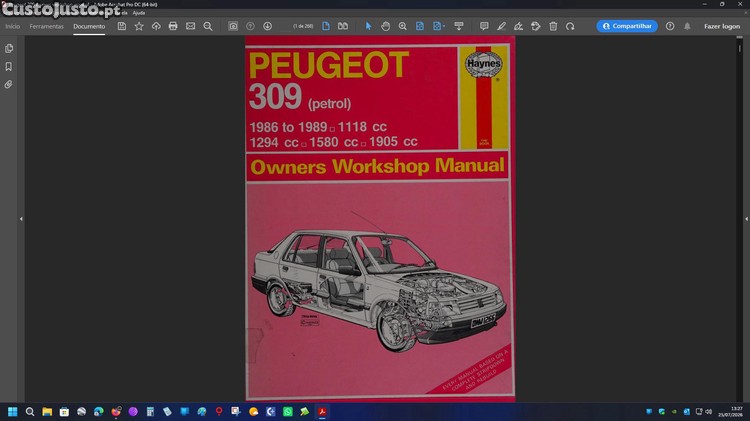Expand the left navigation pane arrow

coord(21,219)
